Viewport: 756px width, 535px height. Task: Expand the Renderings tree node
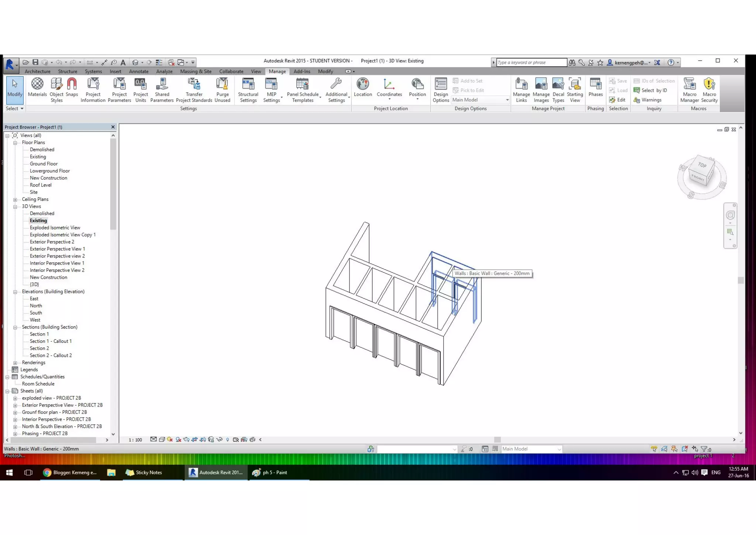click(15, 363)
